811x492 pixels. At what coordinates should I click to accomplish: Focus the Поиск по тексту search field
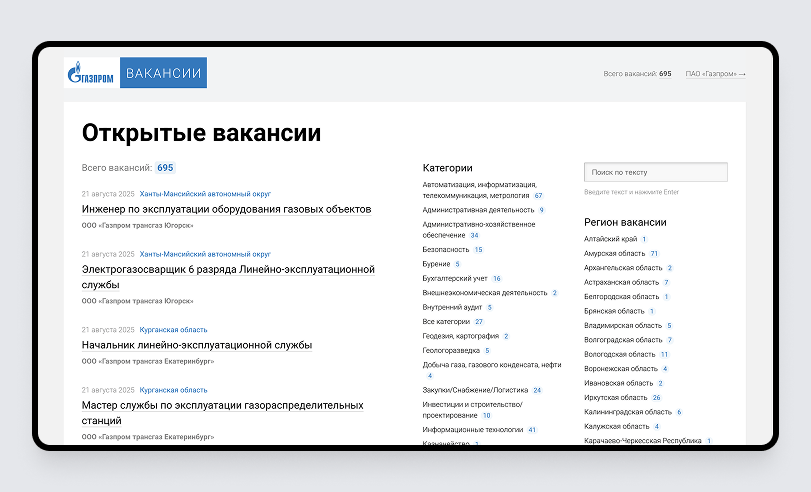coord(656,172)
